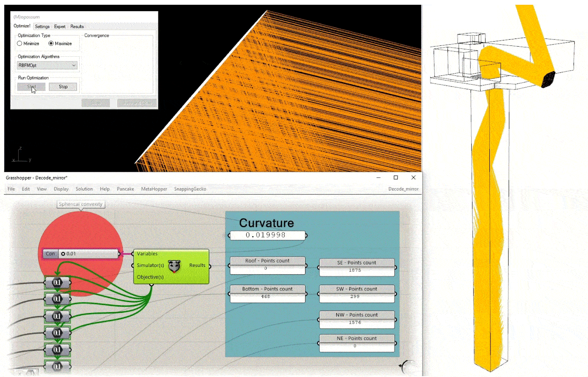The width and height of the screenshot is (588, 377).
Task: Click the second 0.1 slider component
Action: coord(57,299)
